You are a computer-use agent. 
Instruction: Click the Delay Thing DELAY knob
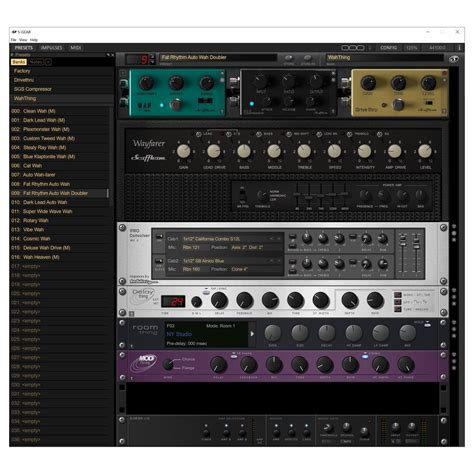pyautogui.click(x=219, y=300)
